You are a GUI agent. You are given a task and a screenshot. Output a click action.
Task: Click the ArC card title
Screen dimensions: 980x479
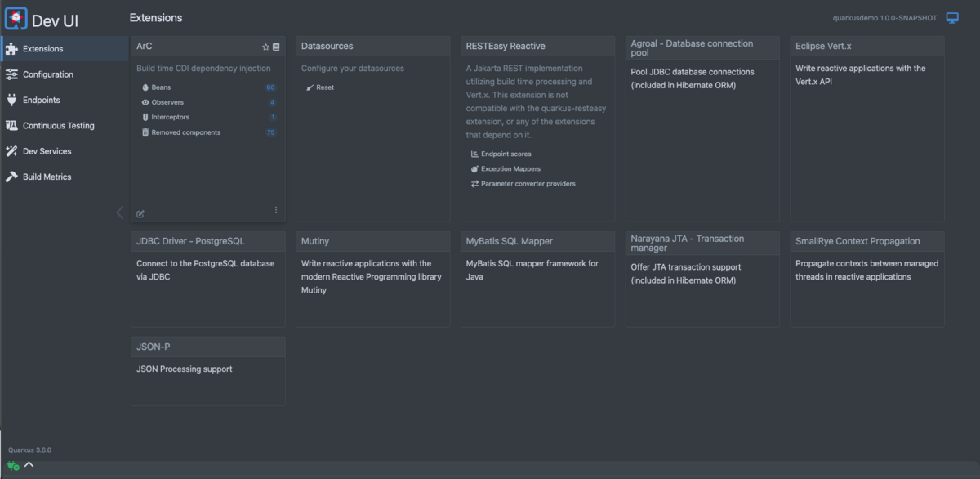145,47
